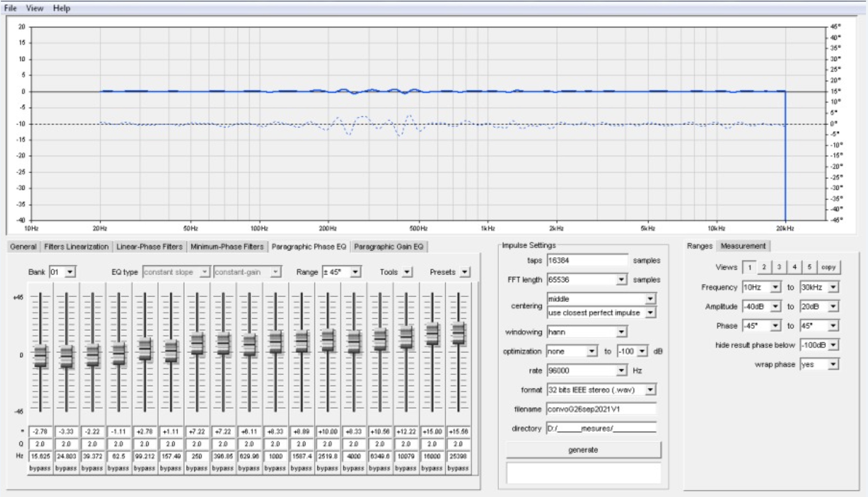Open the rate 96000 Hz dropdown

point(621,370)
